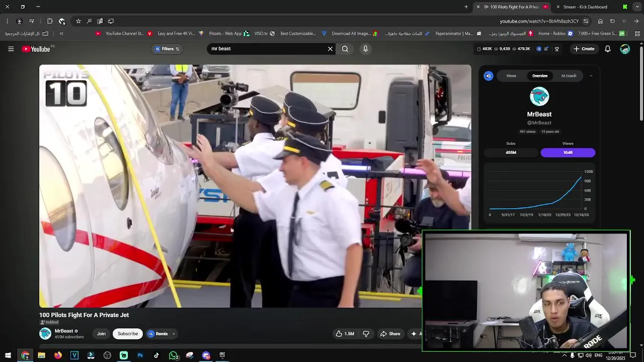Click the trophy icon in vidIQ toolbar
This screenshot has height=362, width=644.
556,49
